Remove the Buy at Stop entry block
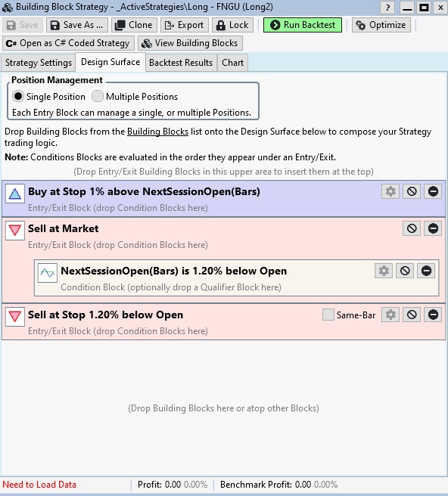 point(433,191)
